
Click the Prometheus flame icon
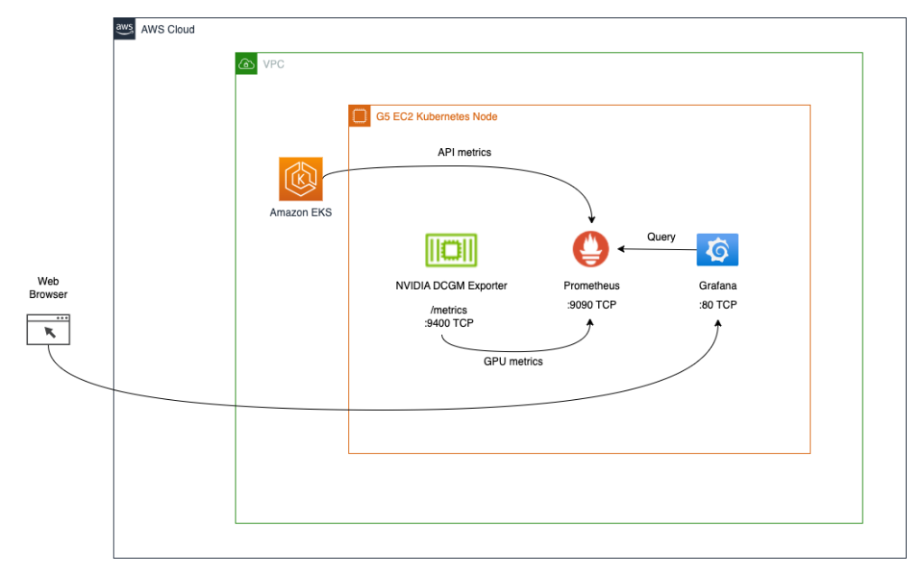pyautogui.click(x=591, y=249)
